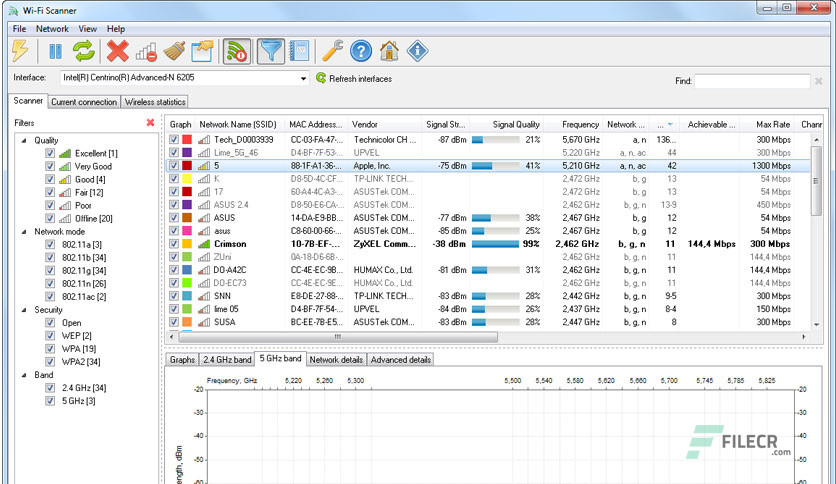
Task: Sort by Frequency column header
Action: pos(573,124)
